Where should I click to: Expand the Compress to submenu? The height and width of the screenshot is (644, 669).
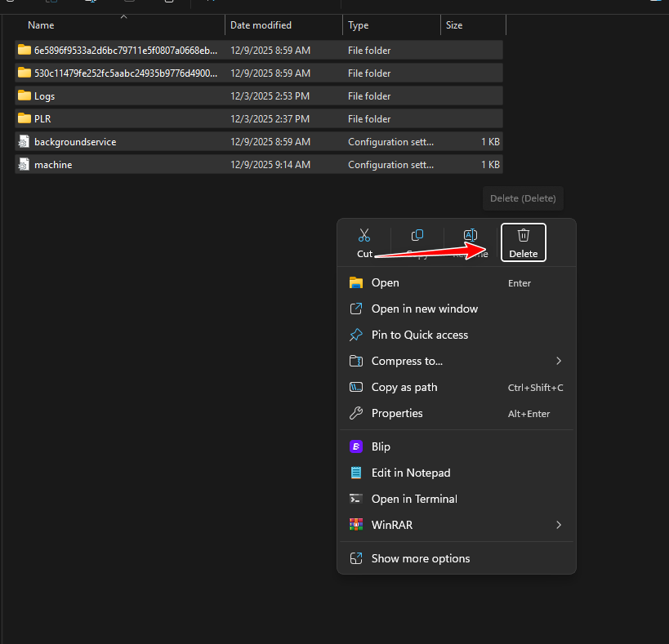[x=559, y=361]
